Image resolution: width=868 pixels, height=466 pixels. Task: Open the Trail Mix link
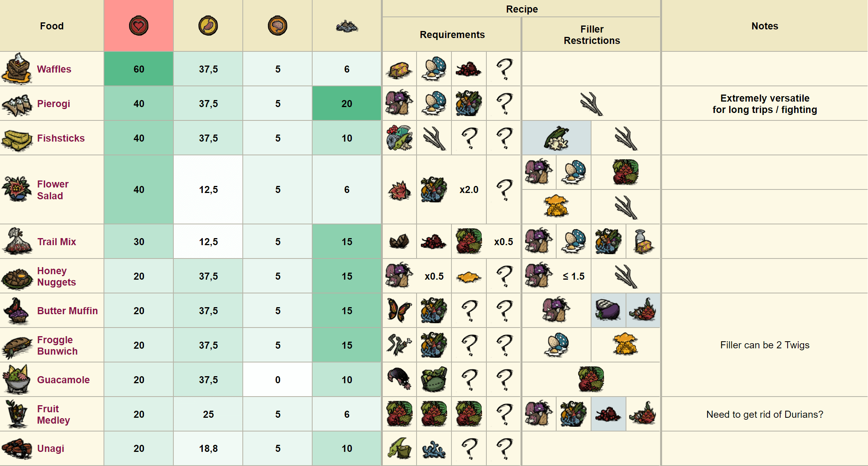pos(56,242)
